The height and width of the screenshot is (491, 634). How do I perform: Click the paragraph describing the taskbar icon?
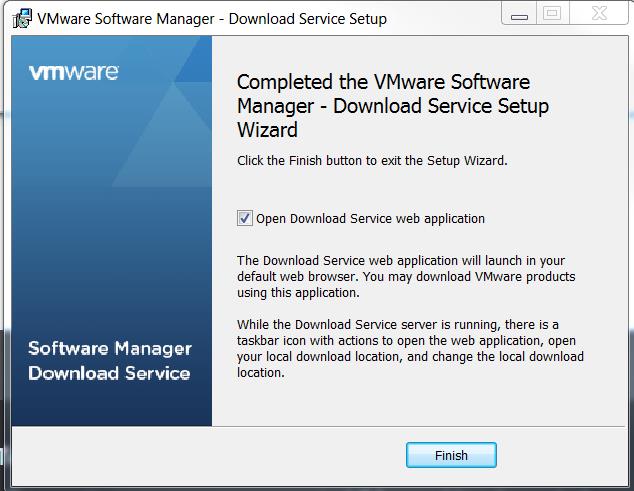(x=410, y=349)
